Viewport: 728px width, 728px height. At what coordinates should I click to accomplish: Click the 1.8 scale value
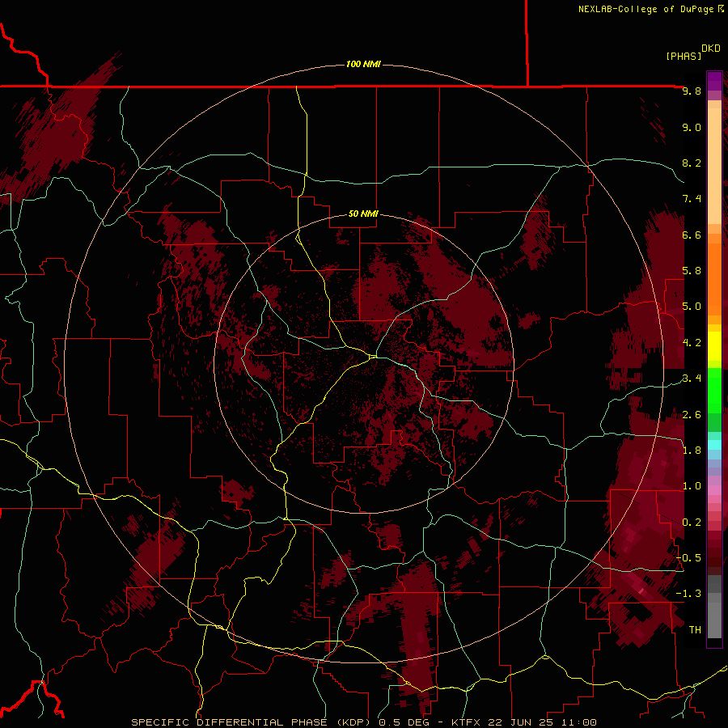click(692, 451)
